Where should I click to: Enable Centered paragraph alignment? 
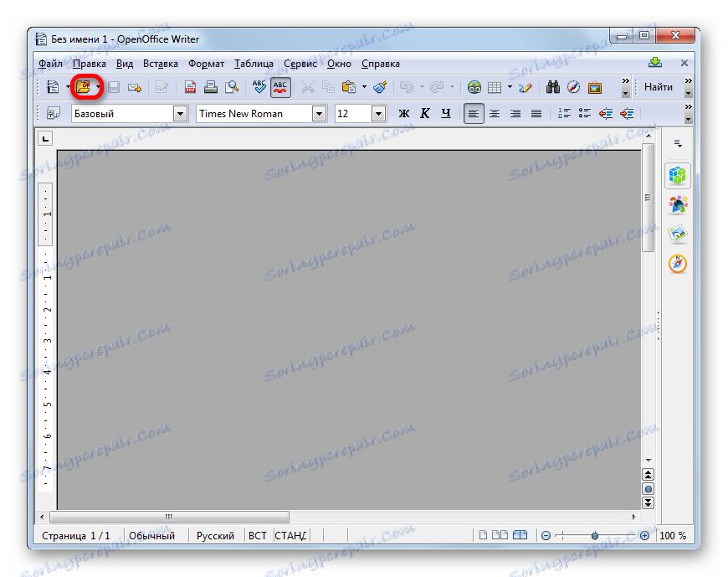(495, 113)
